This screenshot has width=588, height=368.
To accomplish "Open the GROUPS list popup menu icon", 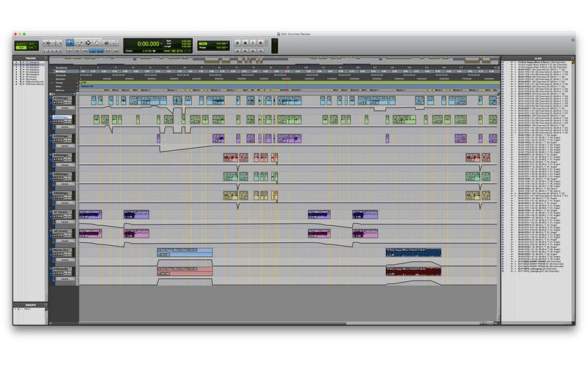I will pos(46,305).
